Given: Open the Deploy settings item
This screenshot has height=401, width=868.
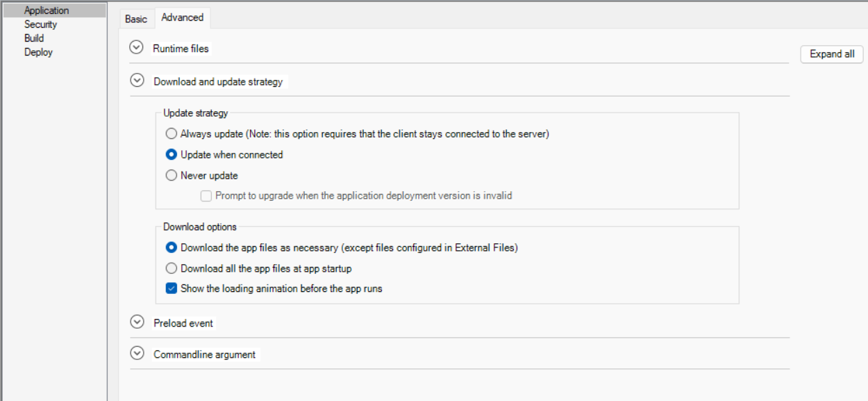Looking at the screenshot, I should 38,52.
